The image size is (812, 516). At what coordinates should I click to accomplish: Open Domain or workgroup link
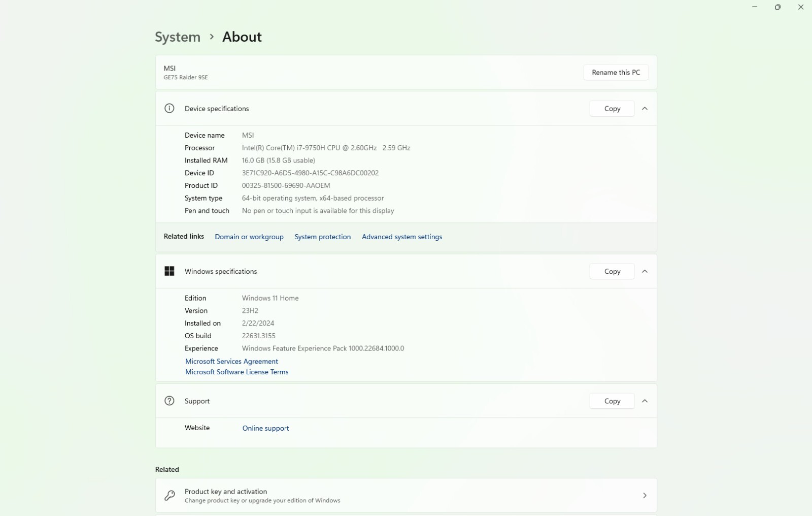249,237
